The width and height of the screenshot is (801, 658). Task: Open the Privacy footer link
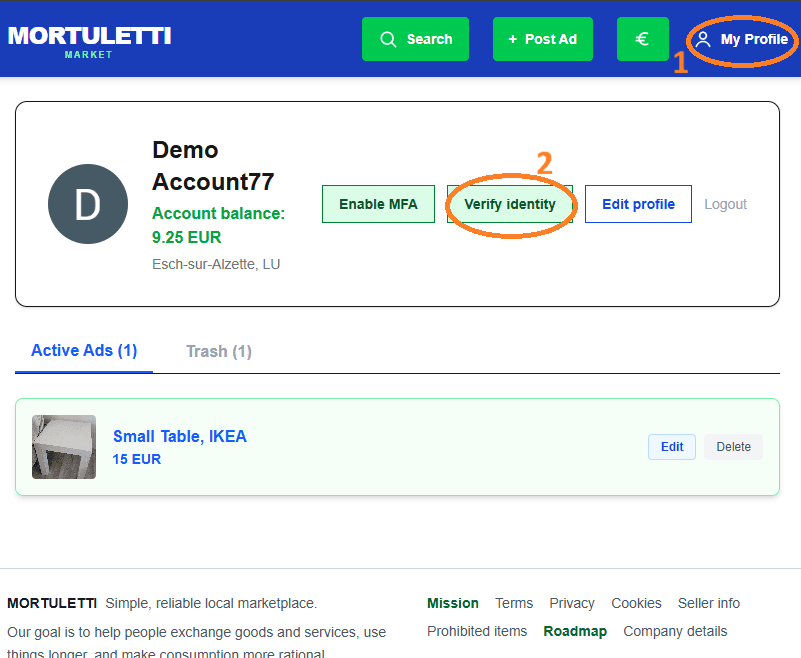(572, 603)
